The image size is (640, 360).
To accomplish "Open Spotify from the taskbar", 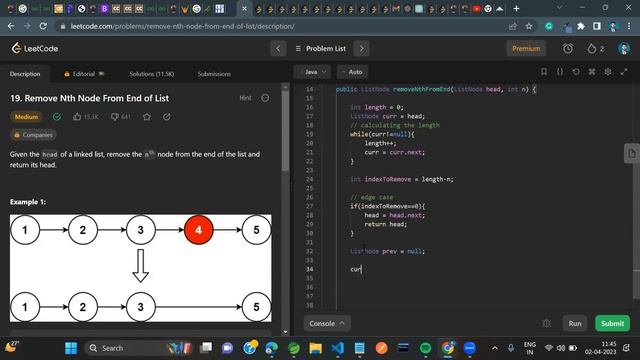I will click(x=426, y=348).
